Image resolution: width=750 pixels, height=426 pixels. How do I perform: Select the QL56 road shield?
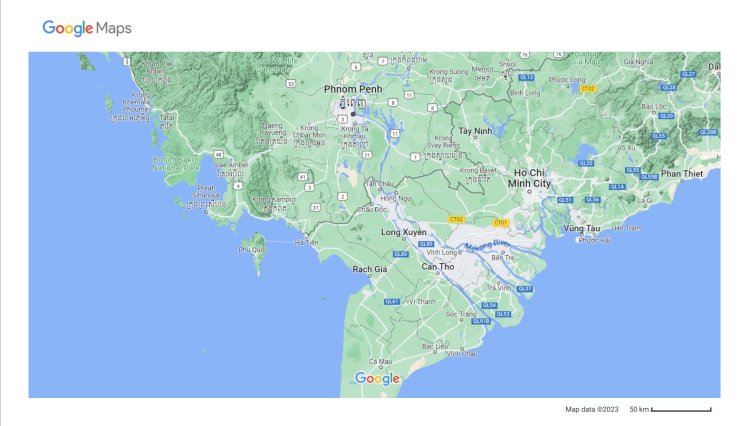593,200
